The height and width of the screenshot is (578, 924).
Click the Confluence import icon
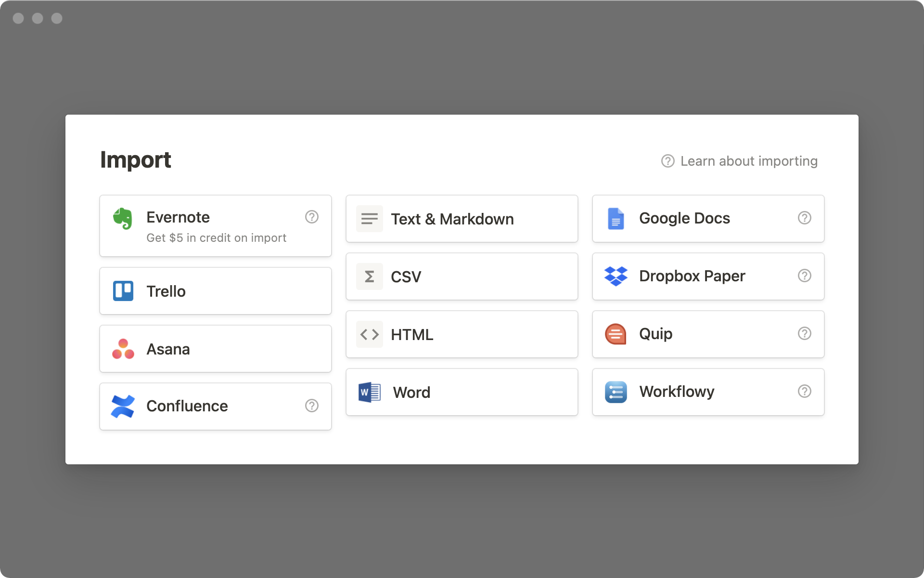[122, 406]
